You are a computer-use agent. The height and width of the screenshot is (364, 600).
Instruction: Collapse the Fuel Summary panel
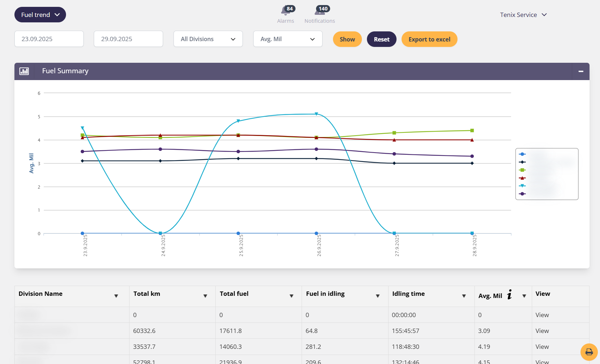point(581,71)
